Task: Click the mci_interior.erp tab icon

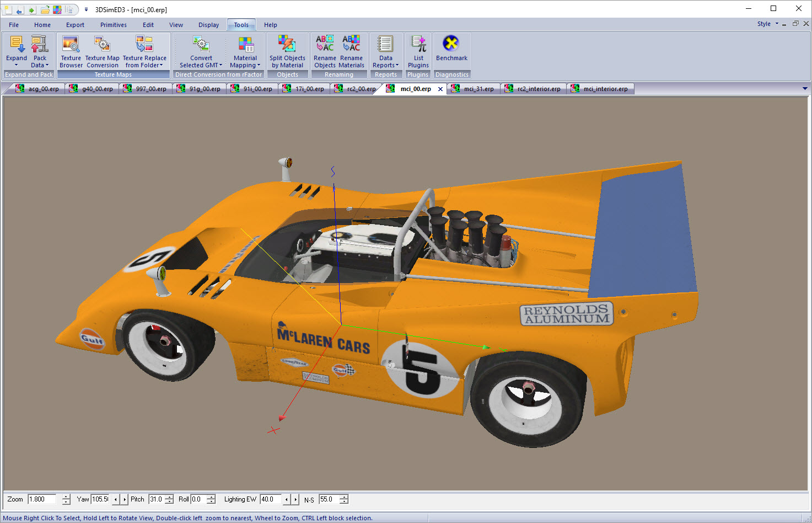Action: click(x=575, y=88)
